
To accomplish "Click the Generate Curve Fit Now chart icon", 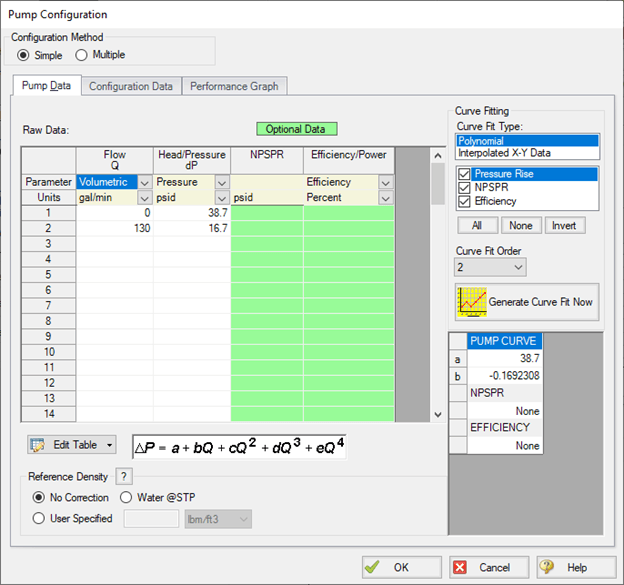I will [471, 301].
